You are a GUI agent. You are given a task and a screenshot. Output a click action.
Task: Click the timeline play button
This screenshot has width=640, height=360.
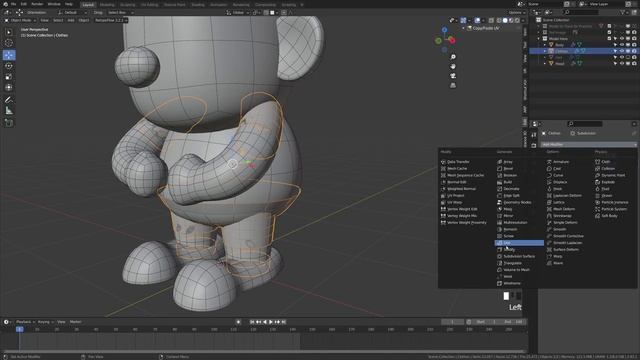(x=271, y=322)
